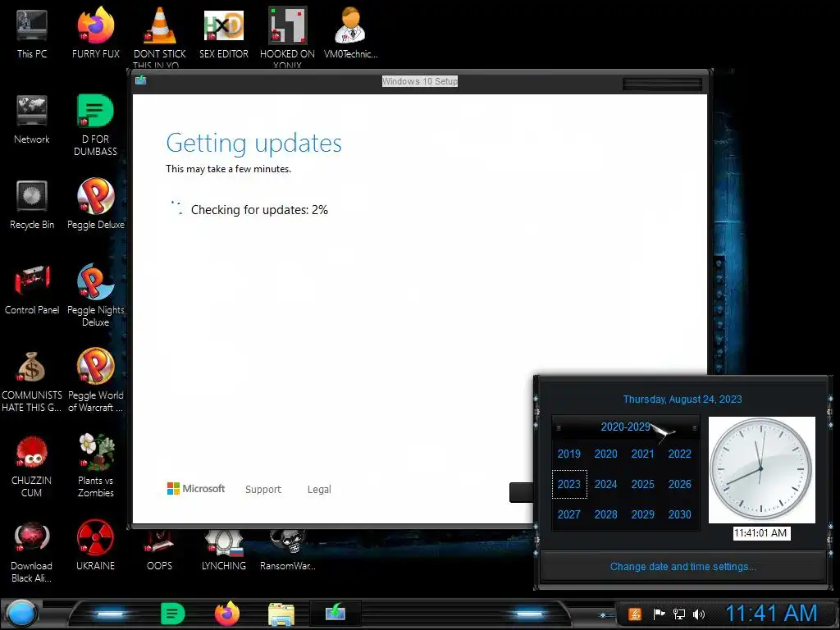Select year 2023 in the calendar
Viewport: 840px width, 630px height.
[569, 484]
